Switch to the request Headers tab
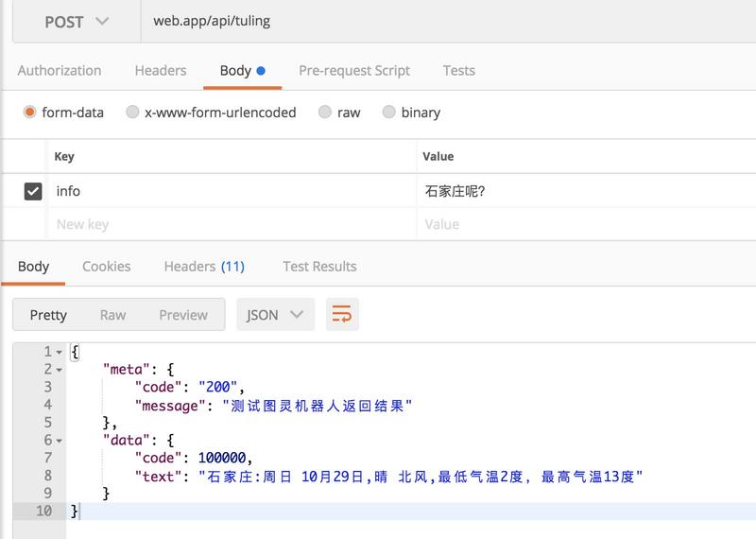This screenshot has width=756, height=539. tap(161, 71)
